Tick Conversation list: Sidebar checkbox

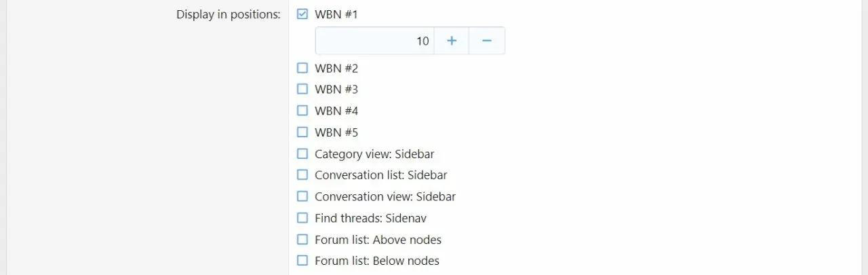coord(302,175)
